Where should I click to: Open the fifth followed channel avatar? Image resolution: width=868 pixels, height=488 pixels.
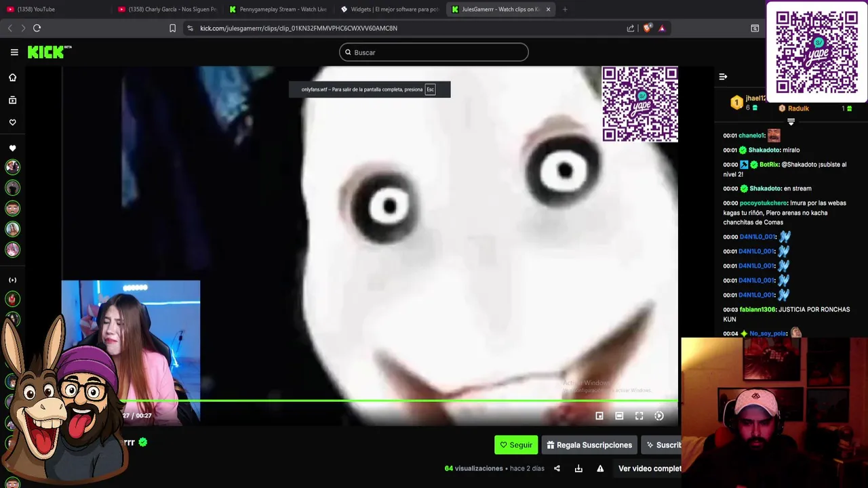pos(12,249)
